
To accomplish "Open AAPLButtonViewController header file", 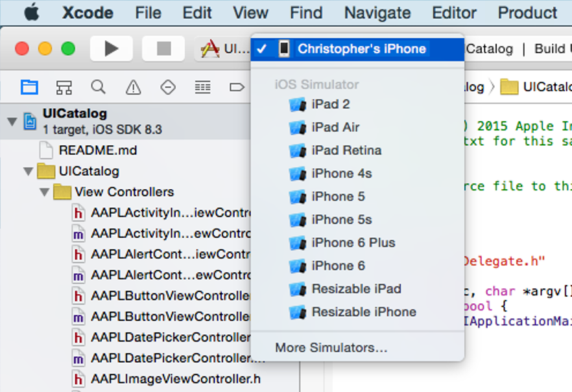I will [x=161, y=295].
